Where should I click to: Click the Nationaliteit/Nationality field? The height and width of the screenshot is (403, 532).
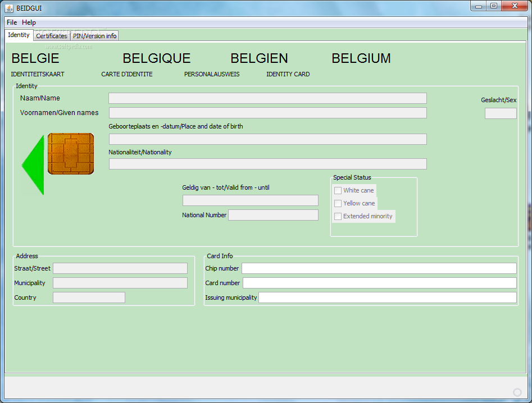coord(268,164)
